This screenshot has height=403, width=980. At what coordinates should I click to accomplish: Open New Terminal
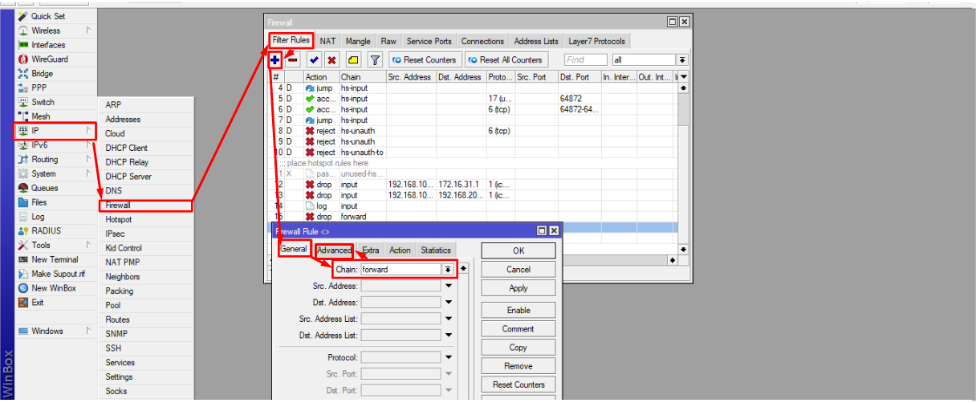[55, 259]
